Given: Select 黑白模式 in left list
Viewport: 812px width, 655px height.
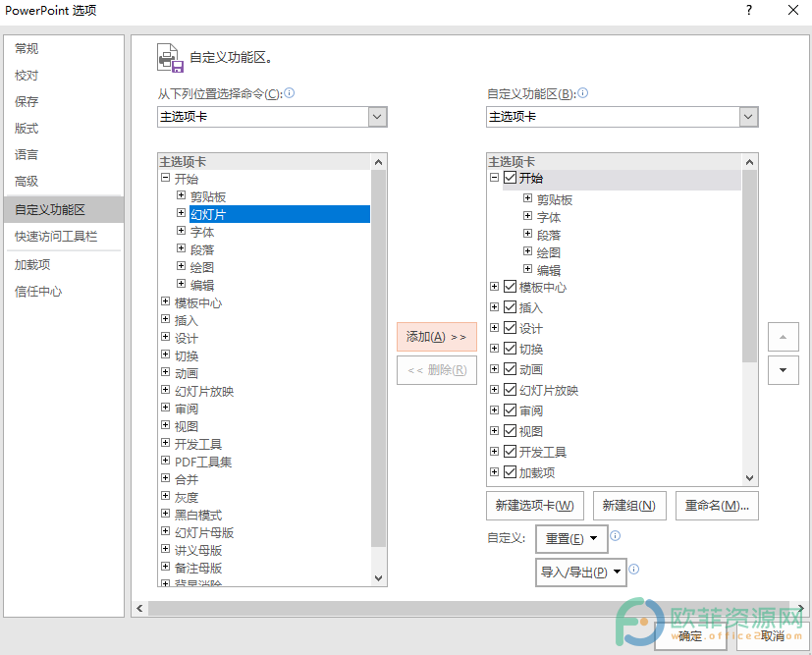Looking at the screenshot, I should (x=198, y=515).
